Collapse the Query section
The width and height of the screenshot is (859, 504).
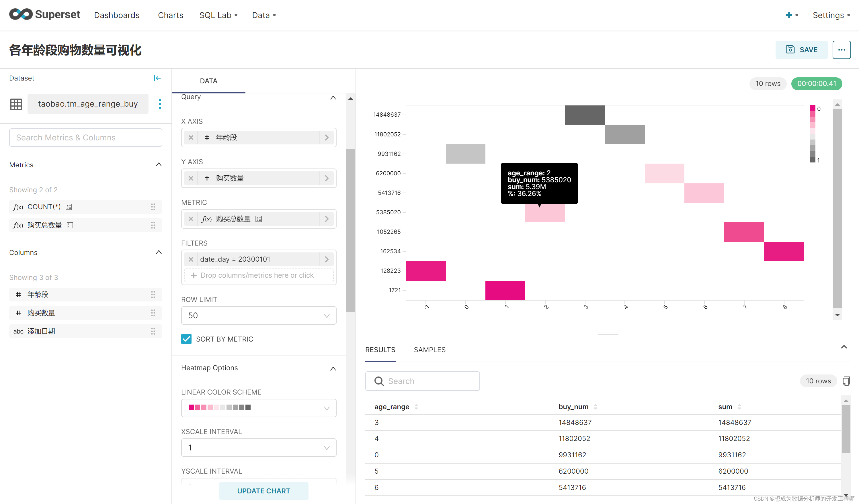[x=333, y=98]
